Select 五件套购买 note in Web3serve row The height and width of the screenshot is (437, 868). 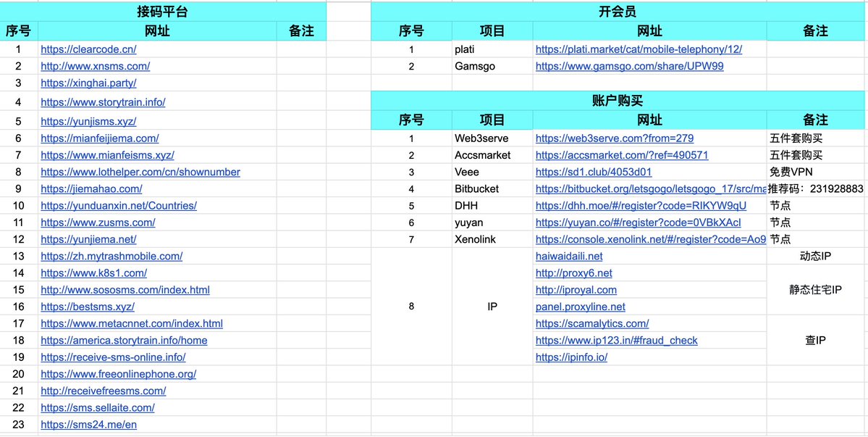815,138
